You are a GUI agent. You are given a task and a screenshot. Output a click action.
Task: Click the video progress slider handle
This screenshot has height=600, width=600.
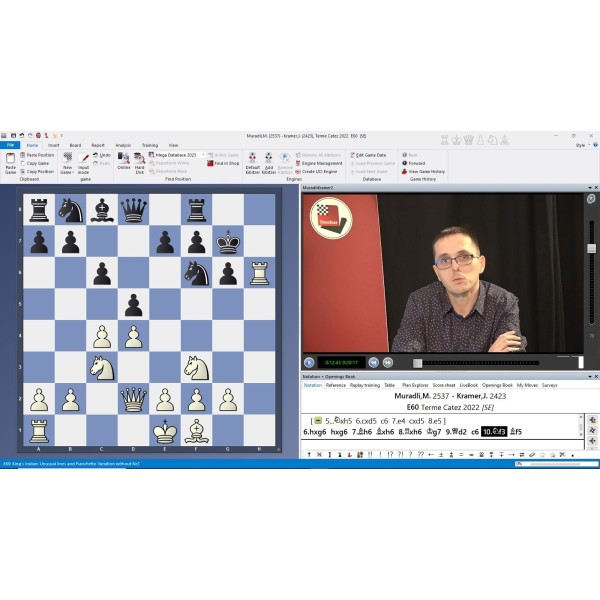pyautogui.click(x=417, y=363)
